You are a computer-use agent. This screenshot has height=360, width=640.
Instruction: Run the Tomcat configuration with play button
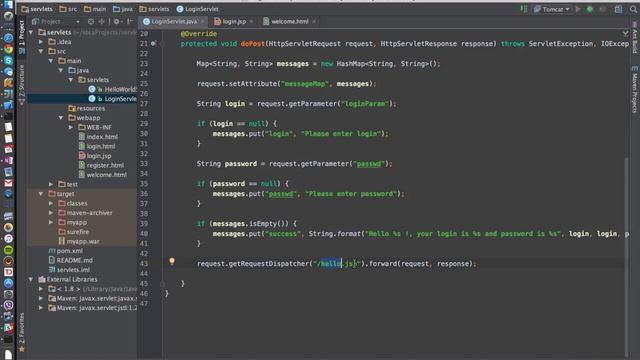[x=578, y=9]
